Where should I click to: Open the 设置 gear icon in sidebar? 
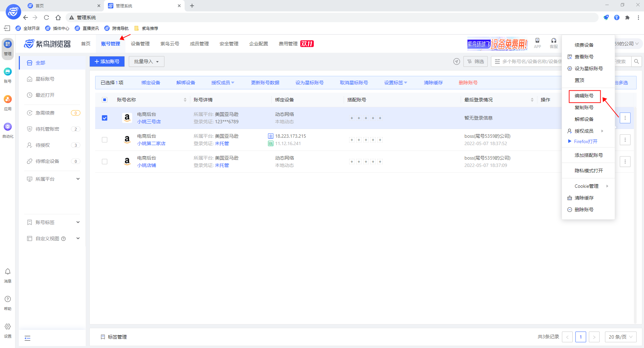pos(7,326)
